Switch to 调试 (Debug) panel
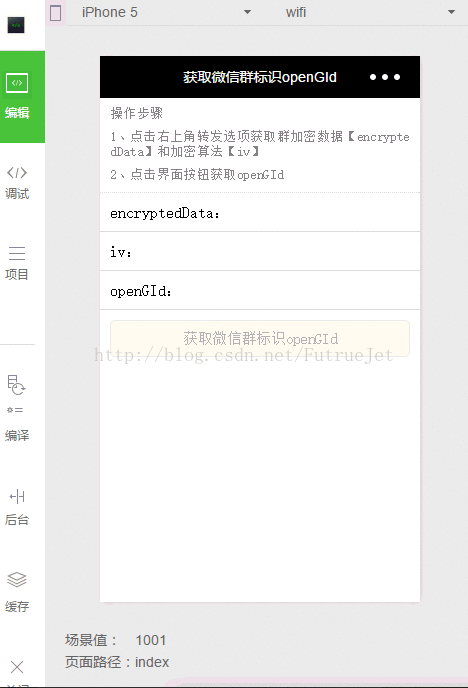Viewport: 468px width, 688px height. tap(17, 183)
